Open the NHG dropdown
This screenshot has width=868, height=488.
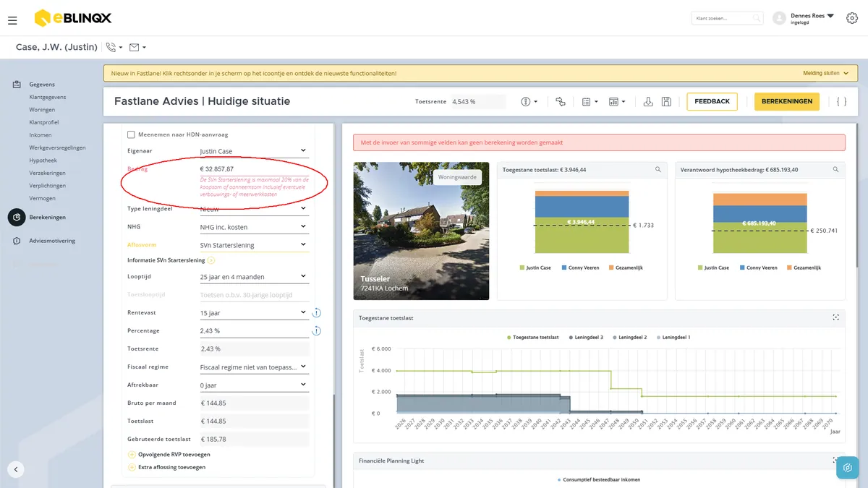[254, 227]
